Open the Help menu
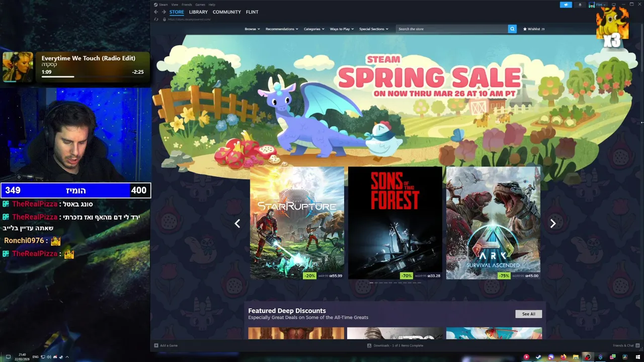The image size is (644, 362). pyautogui.click(x=212, y=5)
